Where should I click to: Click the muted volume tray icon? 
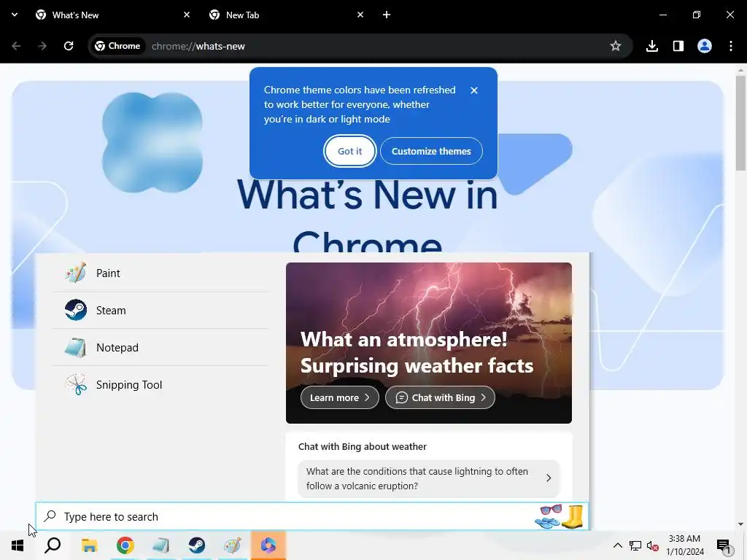click(653, 545)
